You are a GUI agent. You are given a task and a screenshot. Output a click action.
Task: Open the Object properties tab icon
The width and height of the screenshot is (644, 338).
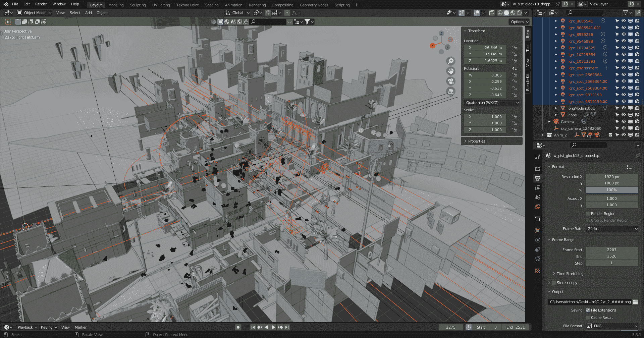pyautogui.click(x=538, y=231)
